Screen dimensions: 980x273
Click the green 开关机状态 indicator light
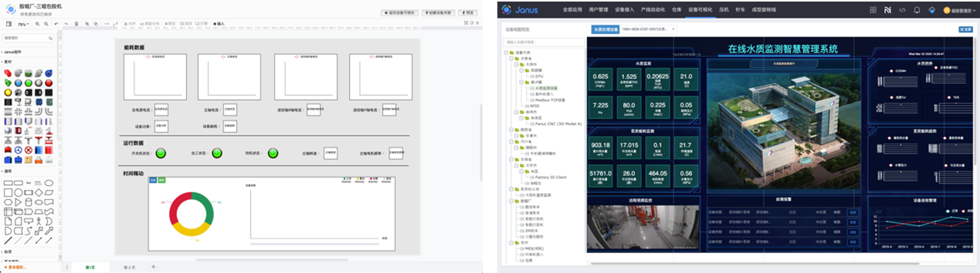pos(161,153)
